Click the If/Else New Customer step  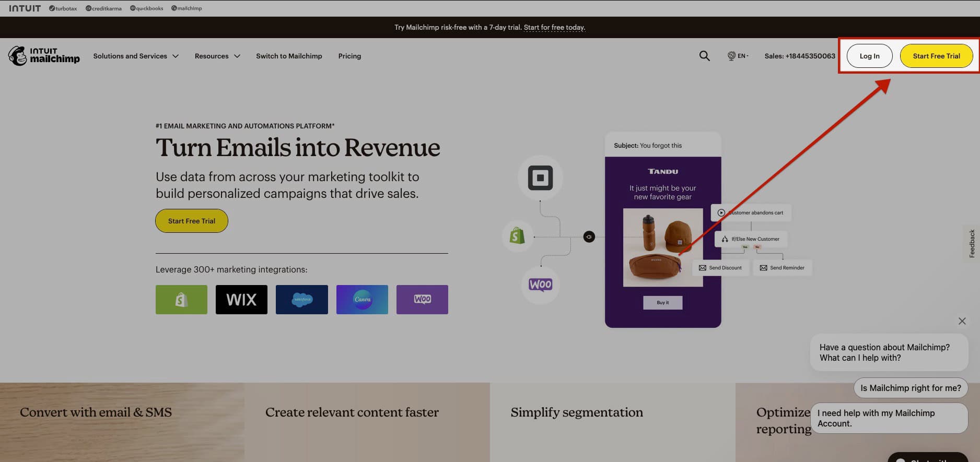(751, 239)
